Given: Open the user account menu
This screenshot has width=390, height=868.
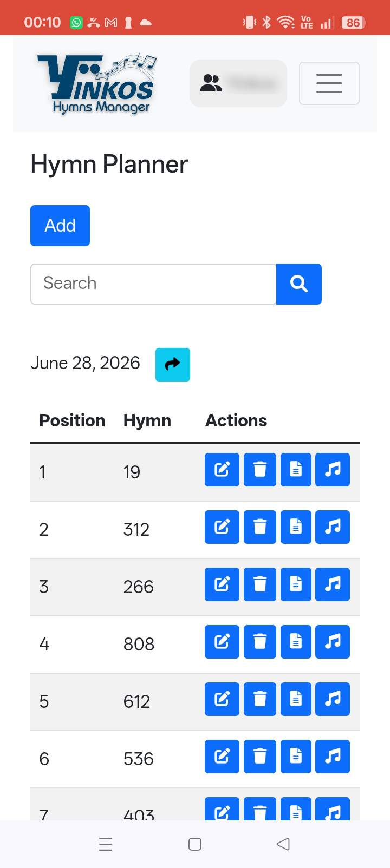Looking at the screenshot, I should tap(238, 83).
